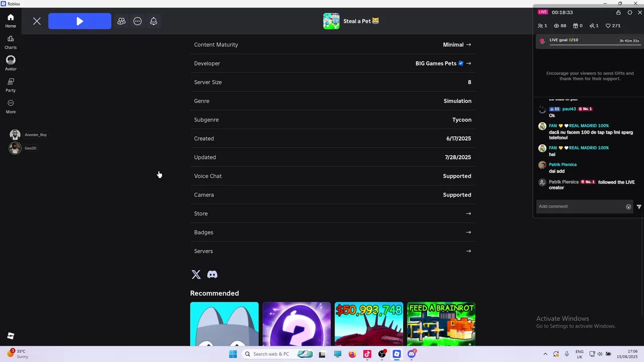Select the Camera label

pos(204,195)
